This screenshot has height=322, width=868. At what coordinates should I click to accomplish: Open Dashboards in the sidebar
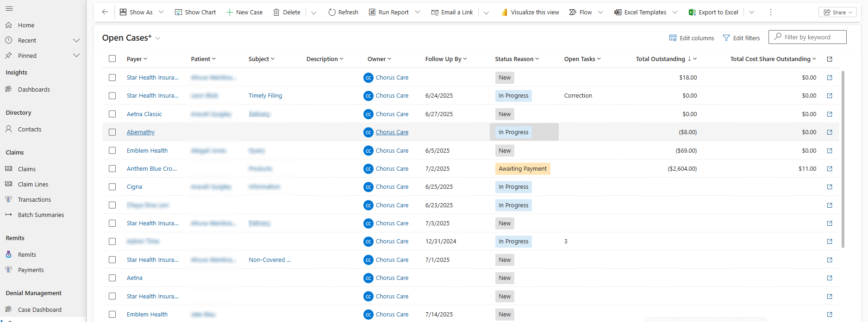tap(34, 89)
